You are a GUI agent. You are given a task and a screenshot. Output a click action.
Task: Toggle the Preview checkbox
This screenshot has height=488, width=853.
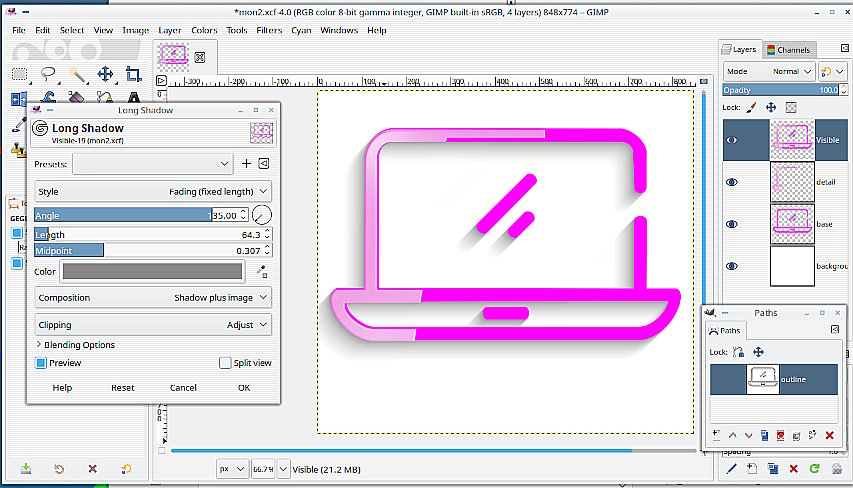pos(41,363)
